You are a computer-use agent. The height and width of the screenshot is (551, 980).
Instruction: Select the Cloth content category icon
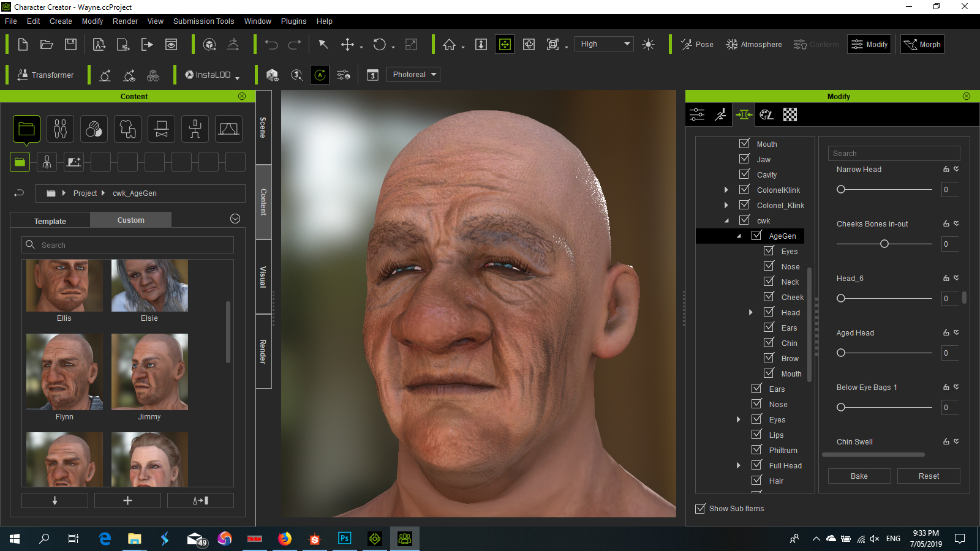click(127, 129)
